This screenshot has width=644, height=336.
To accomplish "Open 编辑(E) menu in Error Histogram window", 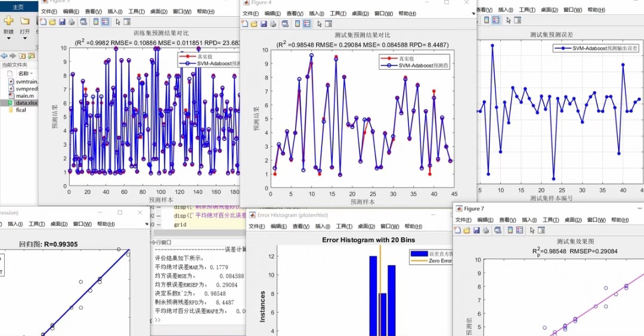I will click(x=278, y=226).
